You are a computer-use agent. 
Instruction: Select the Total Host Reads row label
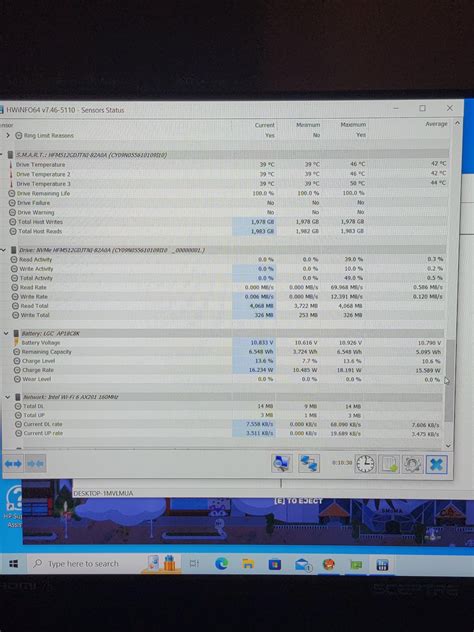pos(40,231)
